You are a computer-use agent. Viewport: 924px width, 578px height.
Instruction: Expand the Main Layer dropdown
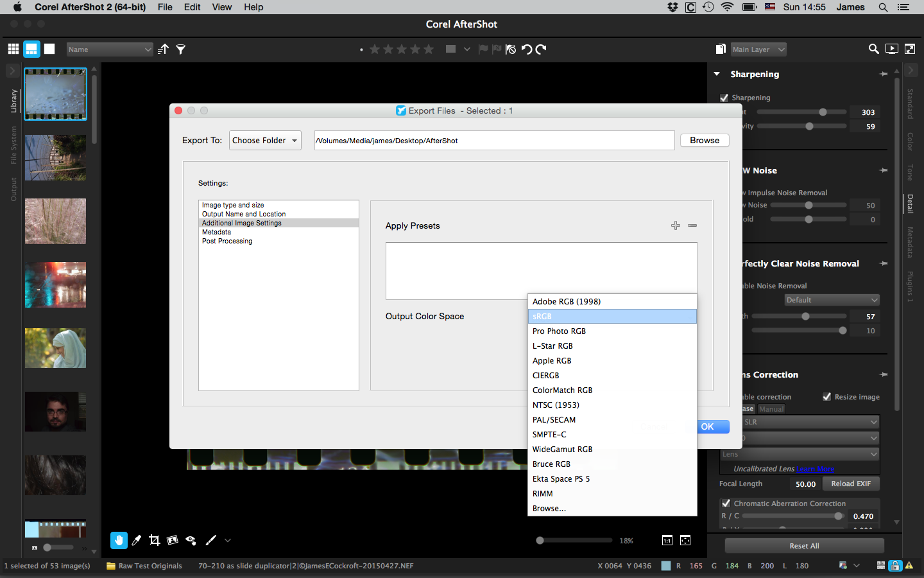[758, 49]
